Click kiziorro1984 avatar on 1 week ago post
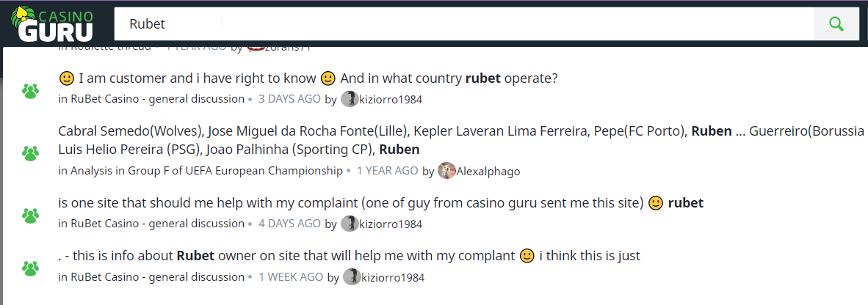Screen dimensions: 868x305 tap(352, 277)
